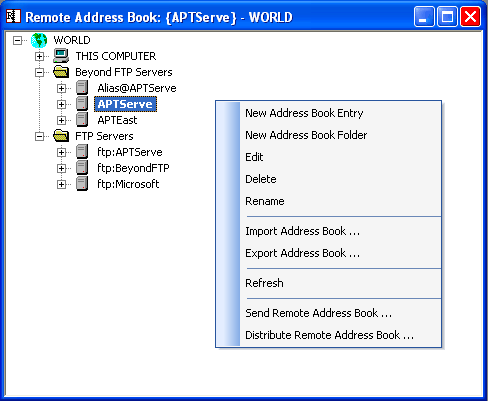Viewport: 488px width, 401px height.
Task: Expand the APTServe server node
Action: tap(61, 105)
